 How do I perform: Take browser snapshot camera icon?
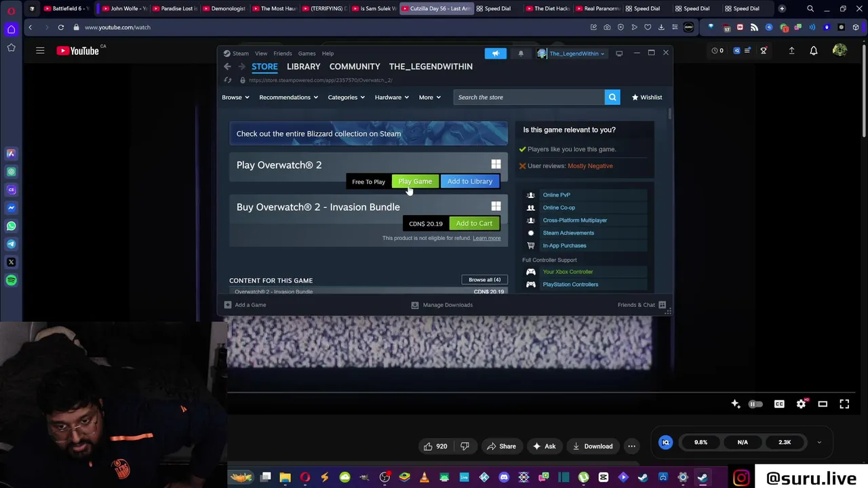point(607,27)
